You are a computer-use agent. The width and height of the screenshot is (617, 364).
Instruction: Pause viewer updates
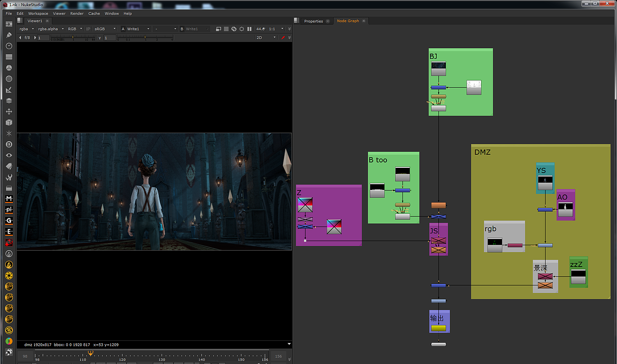249,29
